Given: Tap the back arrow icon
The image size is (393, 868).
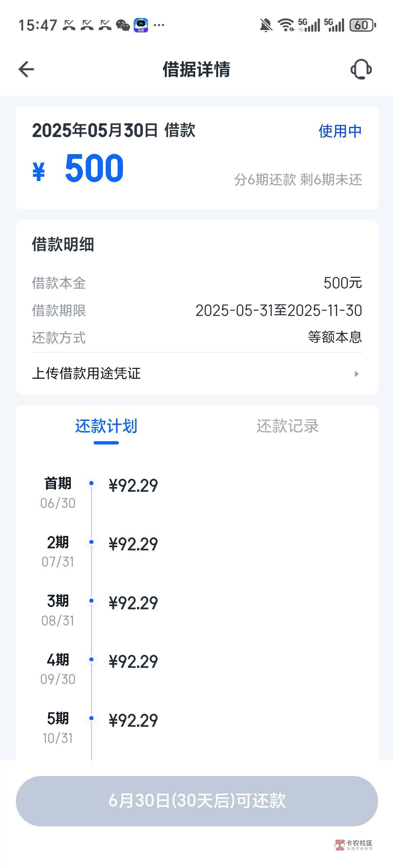Looking at the screenshot, I should pyautogui.click(x=26, y=69).
